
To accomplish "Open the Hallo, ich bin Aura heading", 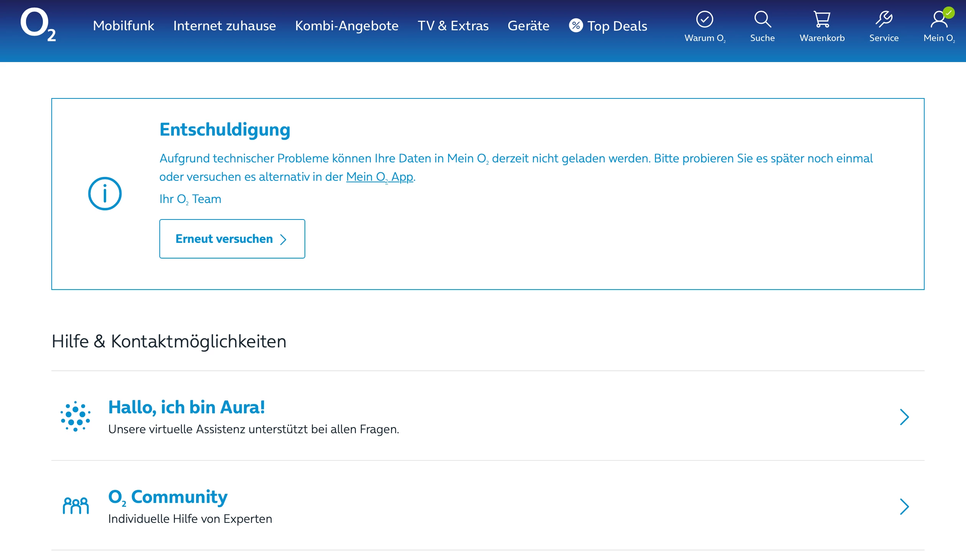I will click(186, 407).
